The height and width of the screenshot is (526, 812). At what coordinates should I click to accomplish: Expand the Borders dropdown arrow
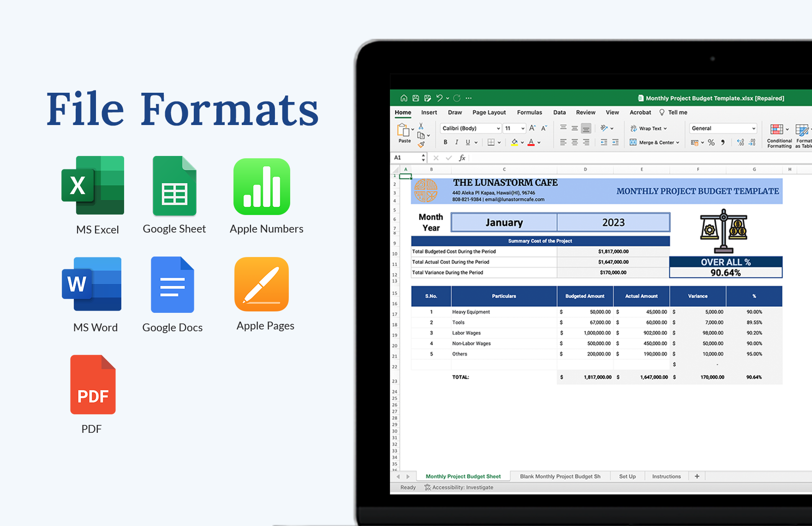click(x=499, y=143)
